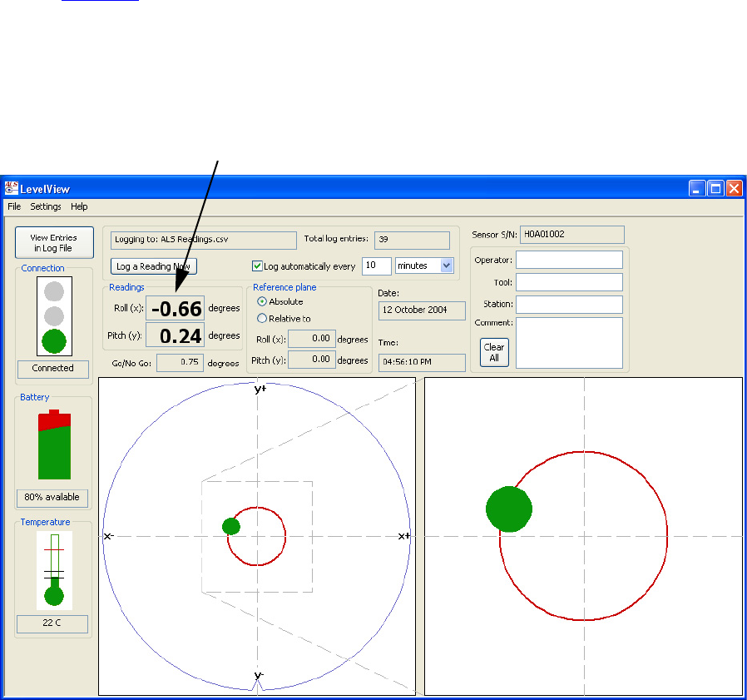
Task: Click the Logging to ALS Readings.csv field
Action: coord(204,240)
